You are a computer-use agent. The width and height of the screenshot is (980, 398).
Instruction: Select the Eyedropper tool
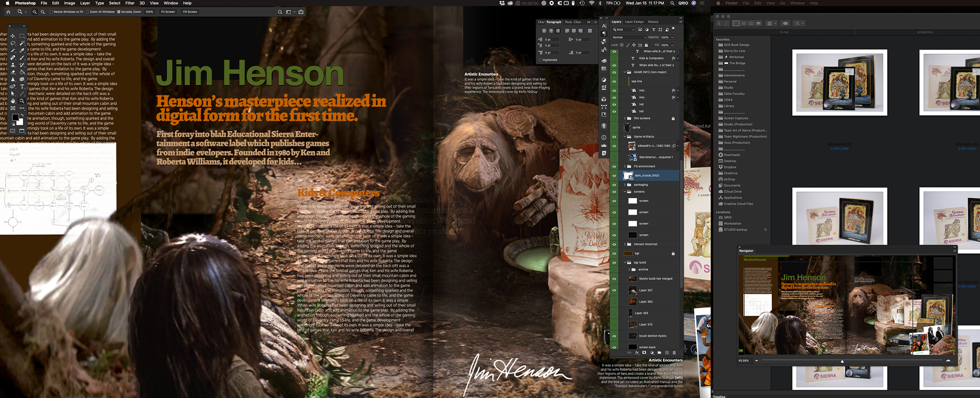[22, 50]
